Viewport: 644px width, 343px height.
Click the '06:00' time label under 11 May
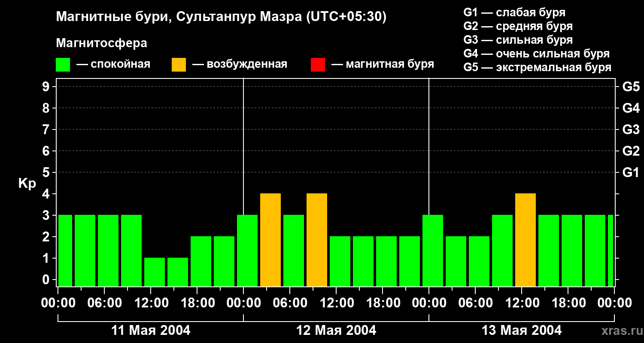point(104,303)
